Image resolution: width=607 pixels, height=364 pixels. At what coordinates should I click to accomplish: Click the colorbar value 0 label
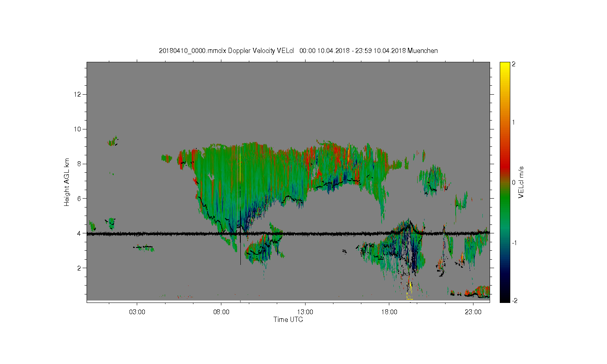point(514,182)
